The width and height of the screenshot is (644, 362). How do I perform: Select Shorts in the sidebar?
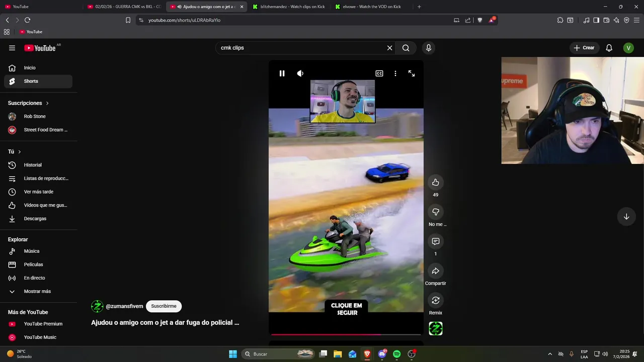point(38,81)
